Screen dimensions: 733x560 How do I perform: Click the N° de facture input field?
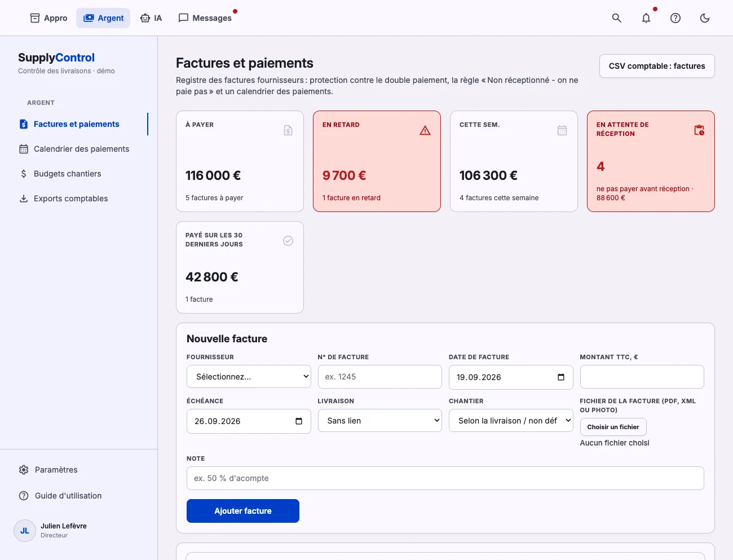(x=380, y=377)
